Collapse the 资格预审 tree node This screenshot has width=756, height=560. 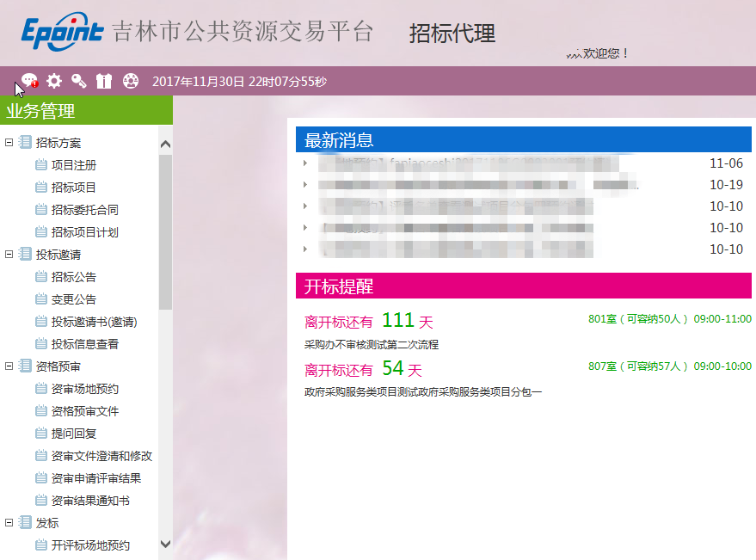(9, 366)
